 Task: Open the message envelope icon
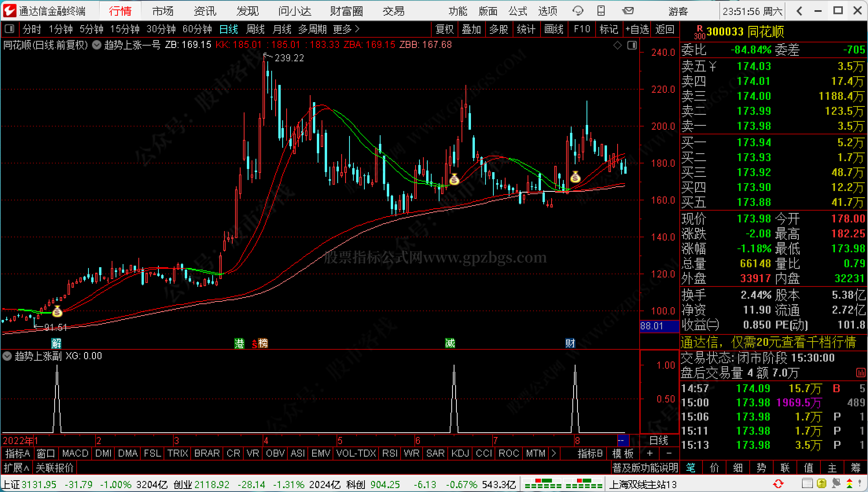(x=628, y=11)
